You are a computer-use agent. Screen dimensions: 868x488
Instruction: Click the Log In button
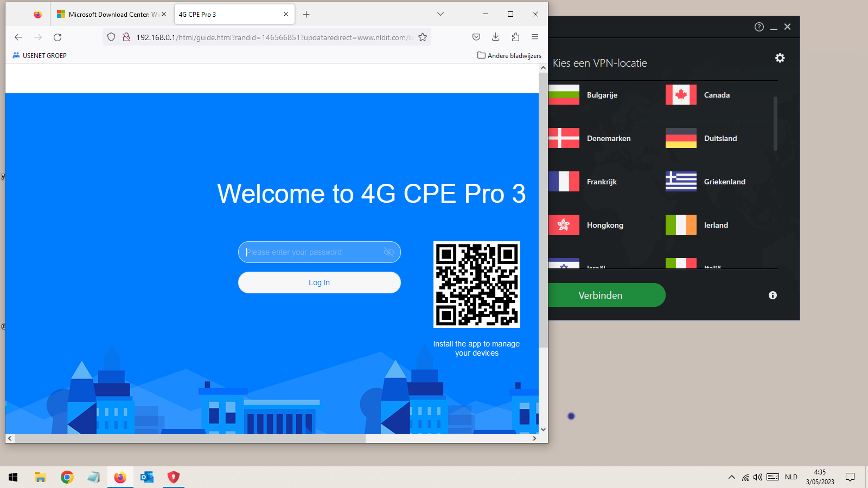tap(320, 282)
